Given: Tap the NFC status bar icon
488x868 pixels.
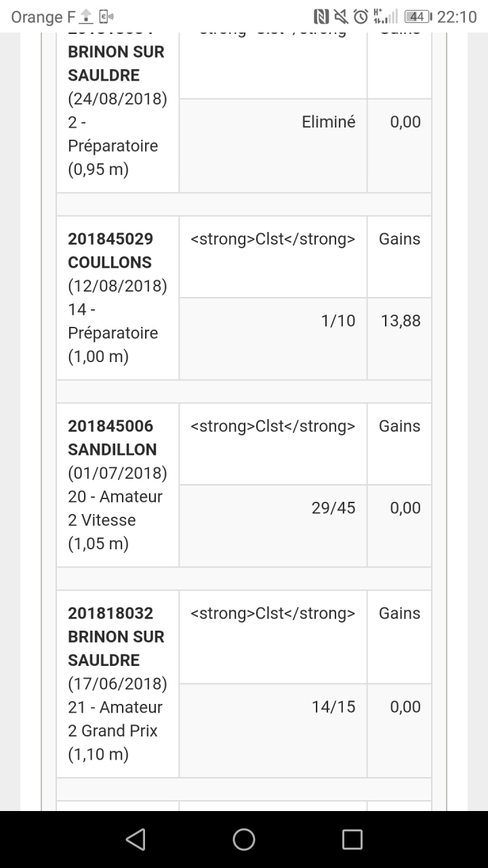Looking at the screenshot, I should [x=321, y=17].
